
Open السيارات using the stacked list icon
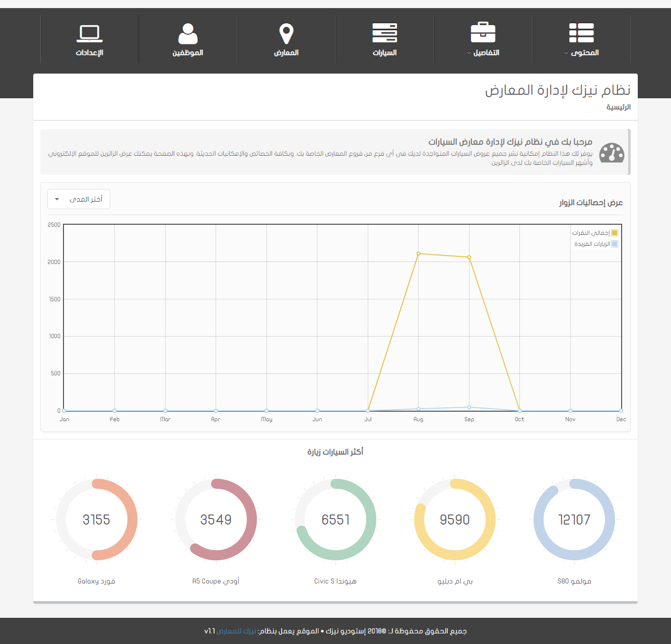point(384,33)
